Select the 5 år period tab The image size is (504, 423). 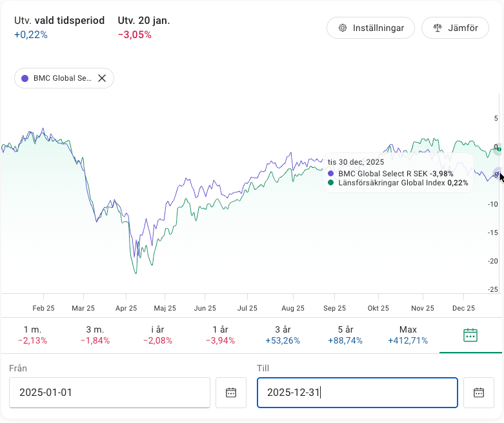coord(345,335)
